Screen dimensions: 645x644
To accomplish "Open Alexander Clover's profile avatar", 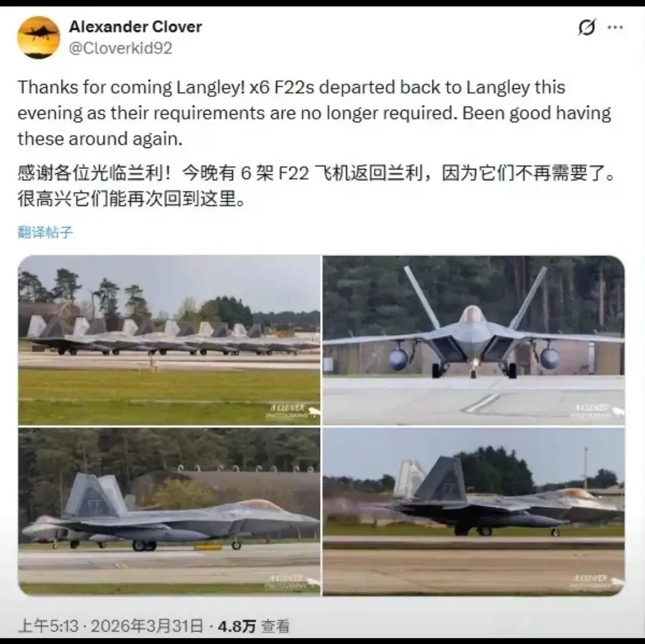I will [x=39, y=38].
